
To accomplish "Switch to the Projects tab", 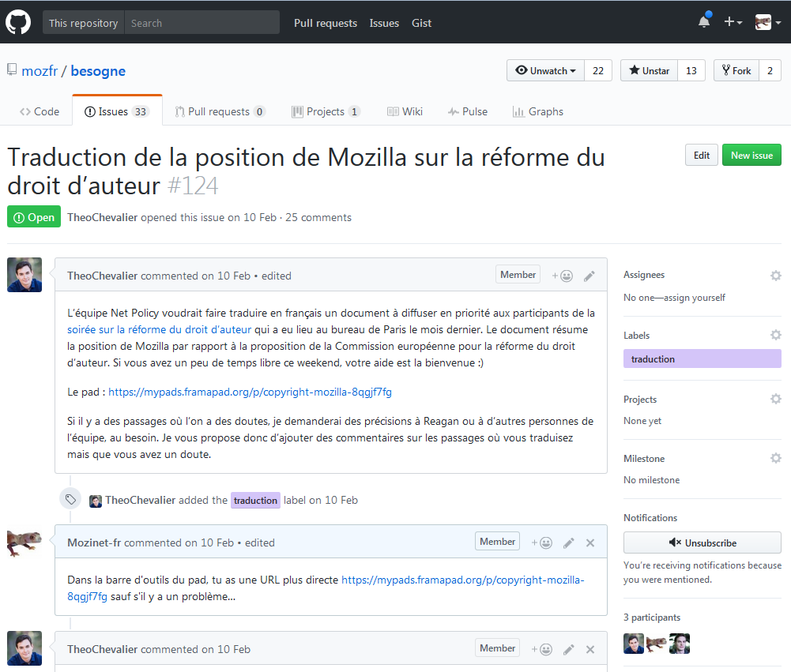I will pyautogui.click(x=326, y=111).
